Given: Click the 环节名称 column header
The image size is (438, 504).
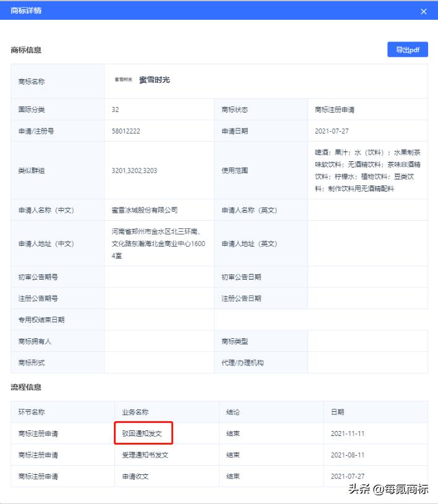Looking at the screenshot, I should tap(31, 412).
